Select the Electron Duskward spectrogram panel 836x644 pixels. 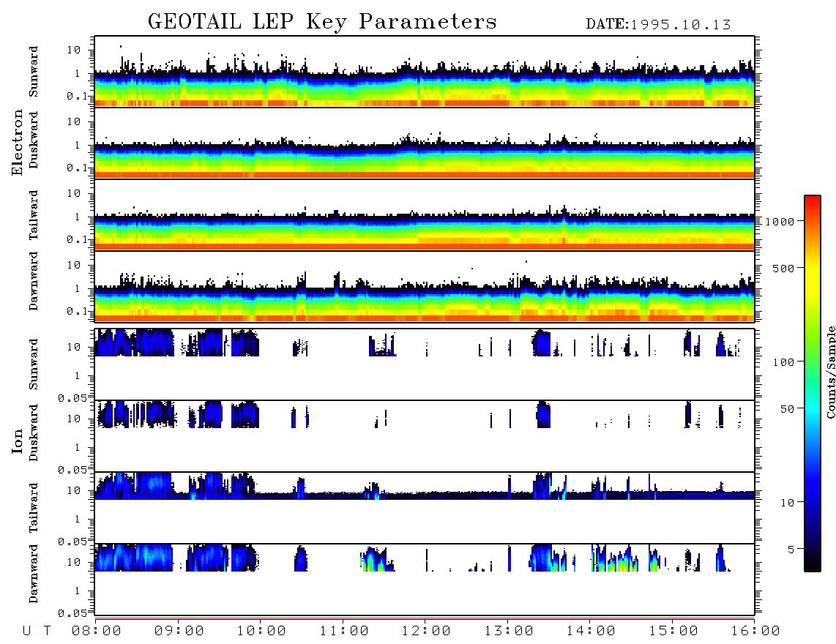[x=425, y=143]
